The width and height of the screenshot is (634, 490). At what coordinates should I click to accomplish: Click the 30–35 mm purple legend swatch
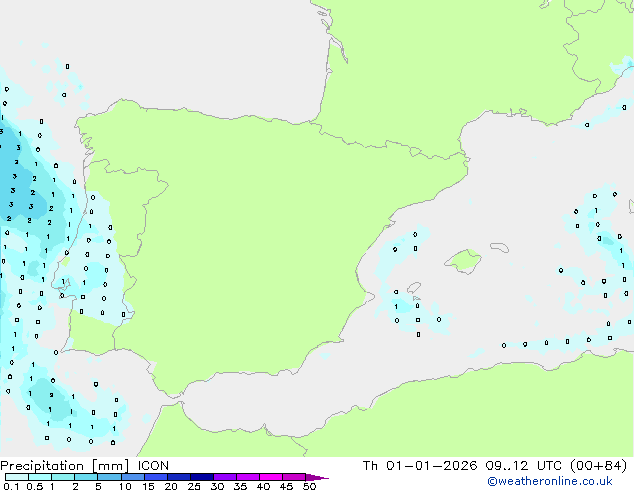pyautogui.click(x=225, y=477)
